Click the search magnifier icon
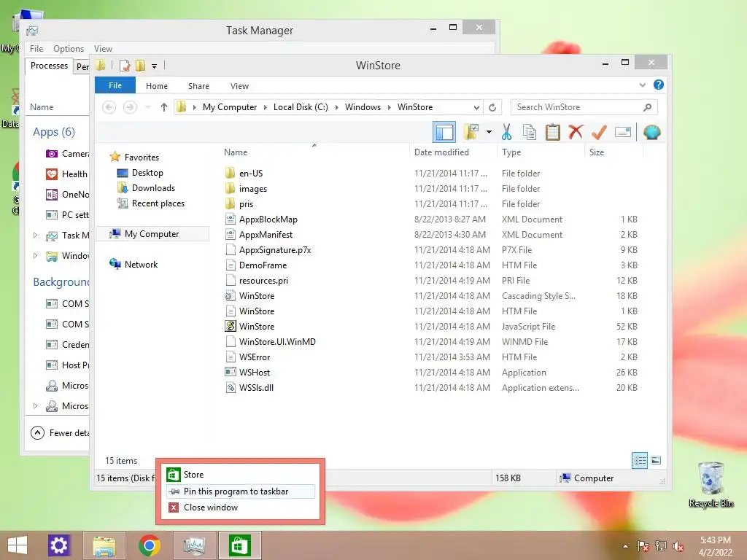The image size is (747, 560). (647, 107)
